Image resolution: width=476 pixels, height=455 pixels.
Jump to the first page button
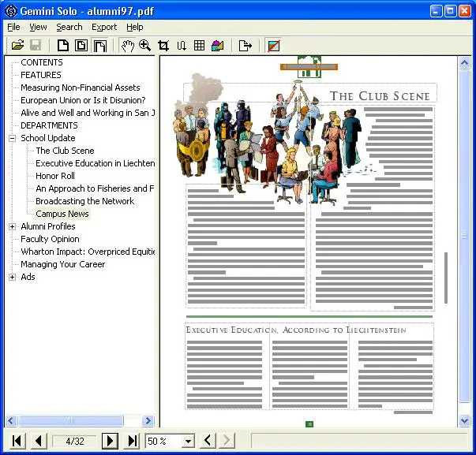click(17, 441)
